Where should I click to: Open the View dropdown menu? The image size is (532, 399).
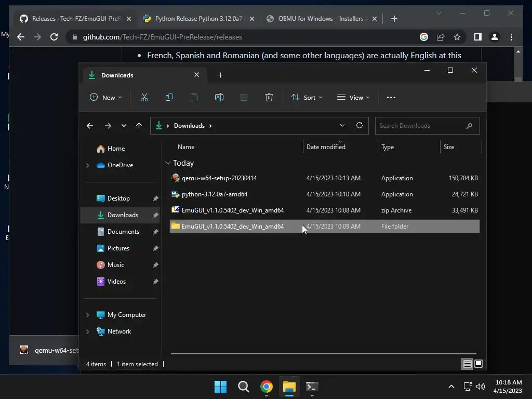coord(353,97)
